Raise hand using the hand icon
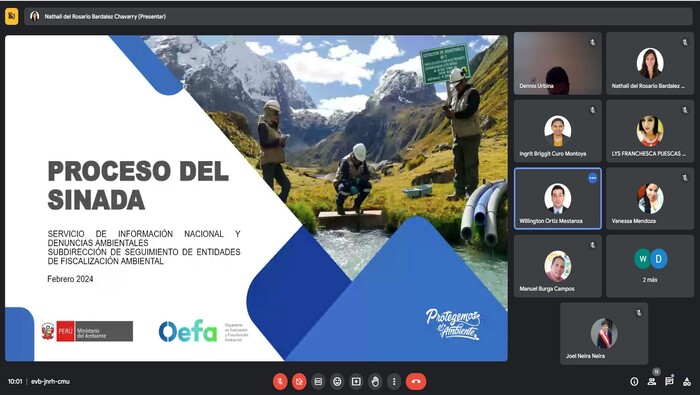Image resolution: width=700 pixels, height=395 pixels. click(375, 382)
